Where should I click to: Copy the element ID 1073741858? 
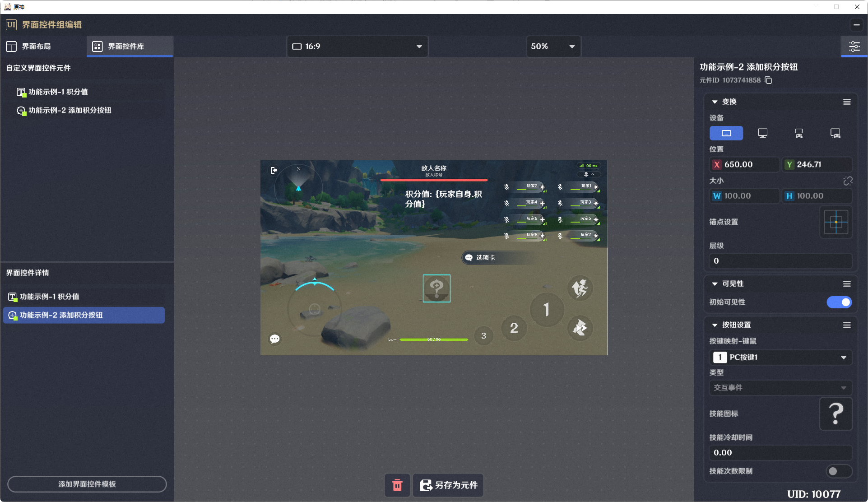pyautogui.click(x=768, y=80)
